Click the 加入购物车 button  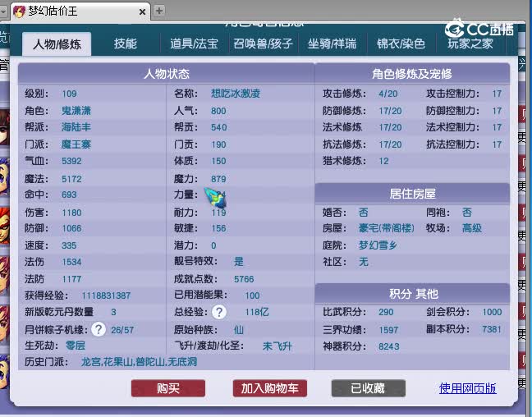tap(270, 388)
